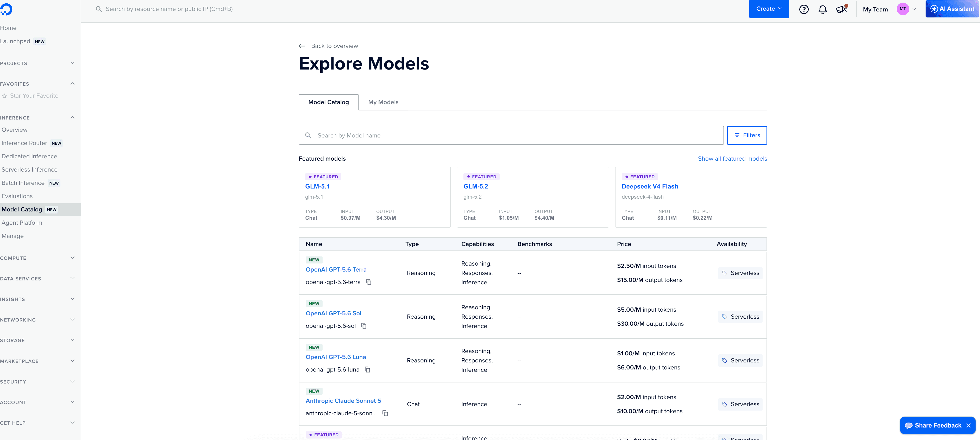Open Manage in the Inference section
The image size is (980, 440).
tap(12, 236)
